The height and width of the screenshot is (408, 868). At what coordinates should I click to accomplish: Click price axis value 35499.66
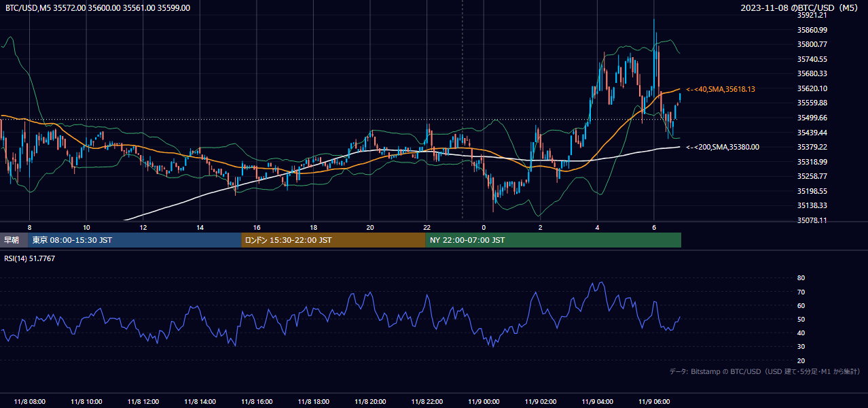(x=812, y=118)
